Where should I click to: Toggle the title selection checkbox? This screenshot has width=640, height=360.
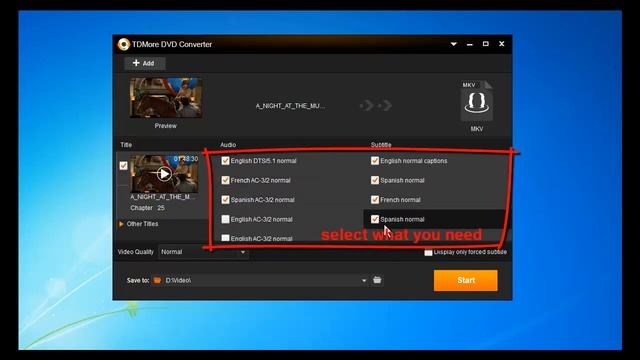coord(123,166)
